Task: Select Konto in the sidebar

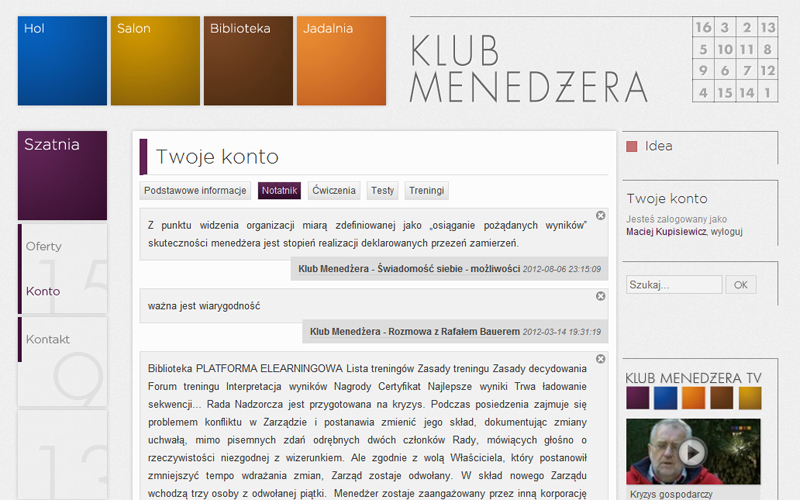Action: coord(43,291)
